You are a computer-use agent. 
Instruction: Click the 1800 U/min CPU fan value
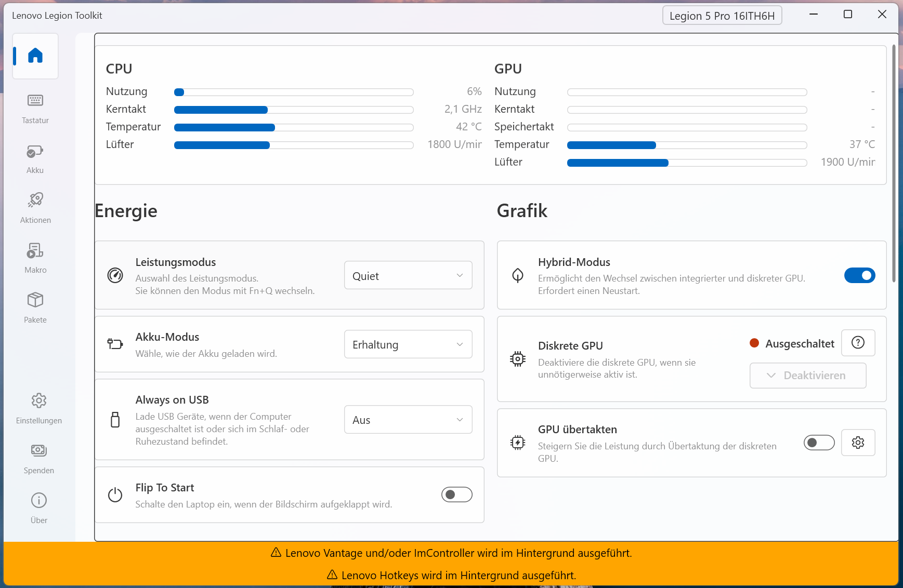pos(454,144)
